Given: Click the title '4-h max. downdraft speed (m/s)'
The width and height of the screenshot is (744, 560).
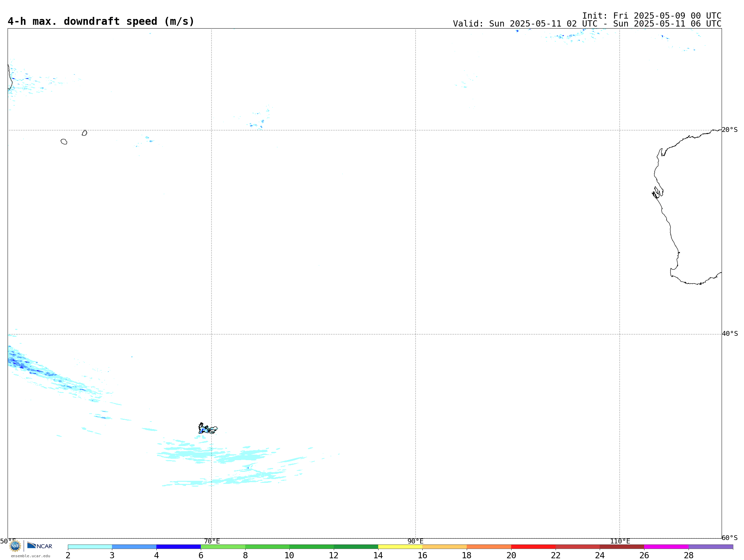Looking at the screenshot, I should (101, 21).
